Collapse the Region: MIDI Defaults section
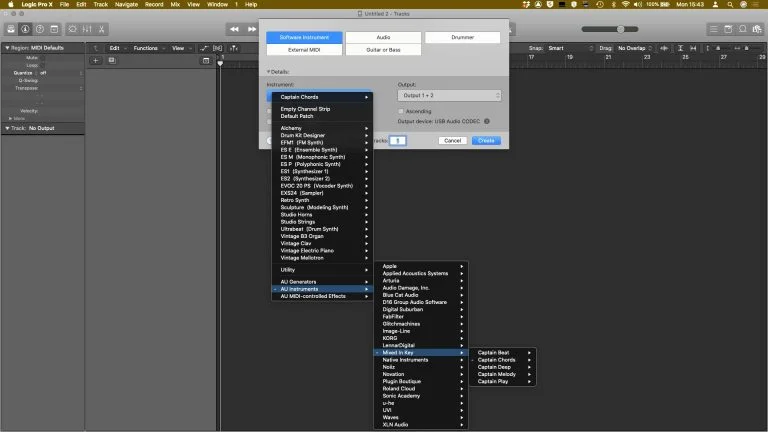Image resolution: width=768 pixels, height=432 pixels. [x=7, y=48]
